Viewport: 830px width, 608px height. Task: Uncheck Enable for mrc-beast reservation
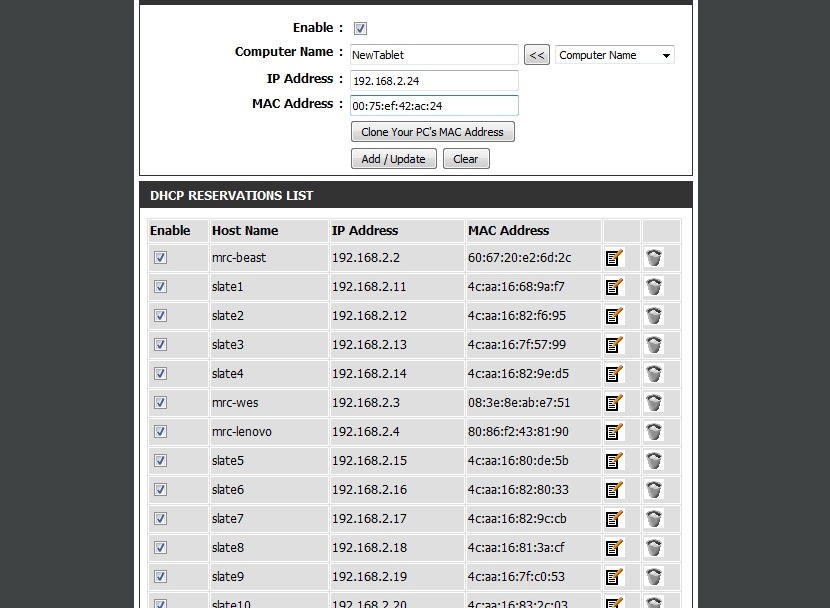pyautogui.click(x=160, y=258)
